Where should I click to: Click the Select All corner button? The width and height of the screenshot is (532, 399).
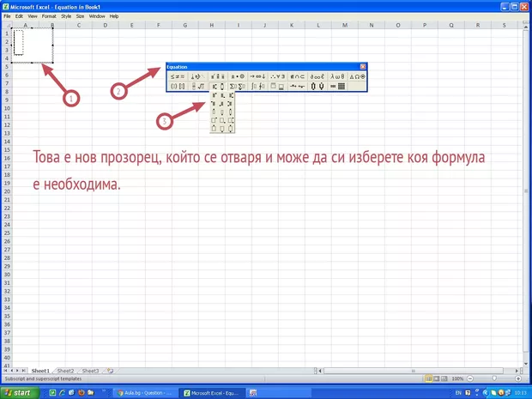click(x=7, y=25)
